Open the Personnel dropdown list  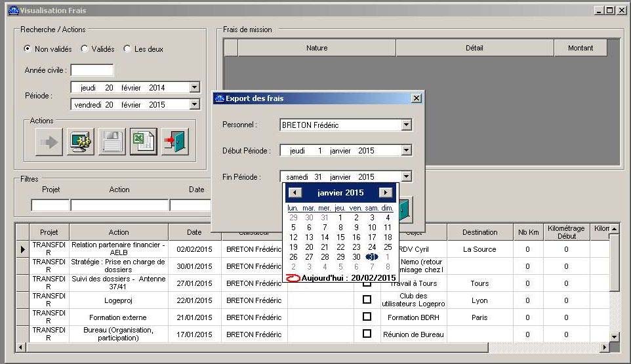(406, 125)
